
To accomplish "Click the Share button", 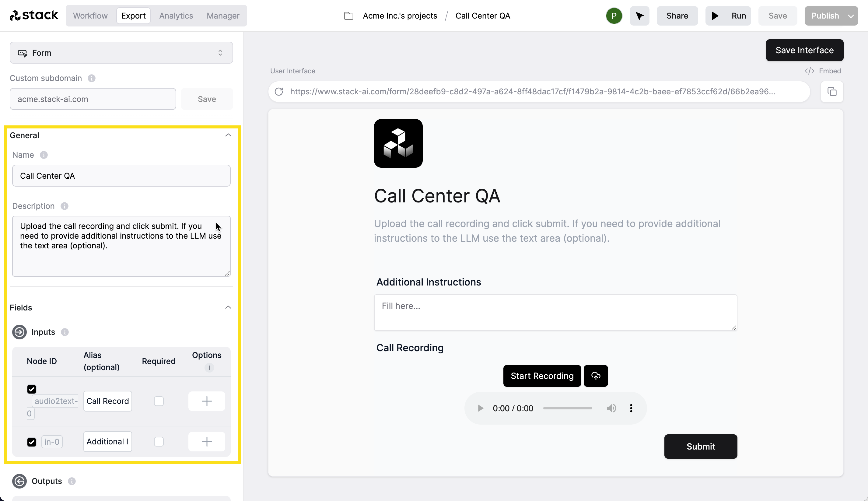I will point(677,16).
